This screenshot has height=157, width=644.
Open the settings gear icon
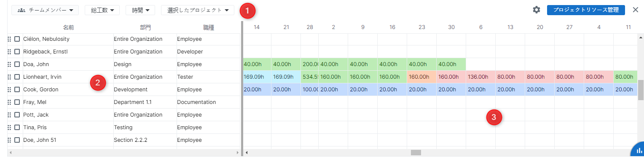(x=536, y=10)
